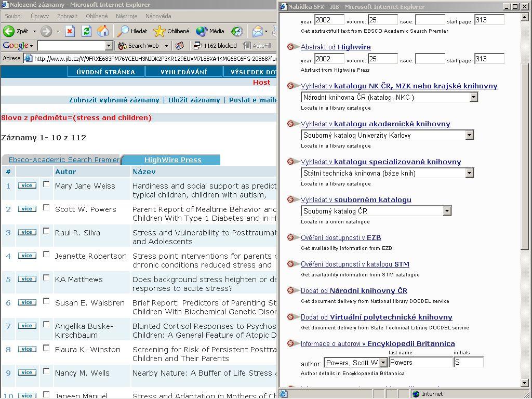Screen dimensions: 532x399
Task: Open the Mail envelope icon
Action: tap(258, 31)
